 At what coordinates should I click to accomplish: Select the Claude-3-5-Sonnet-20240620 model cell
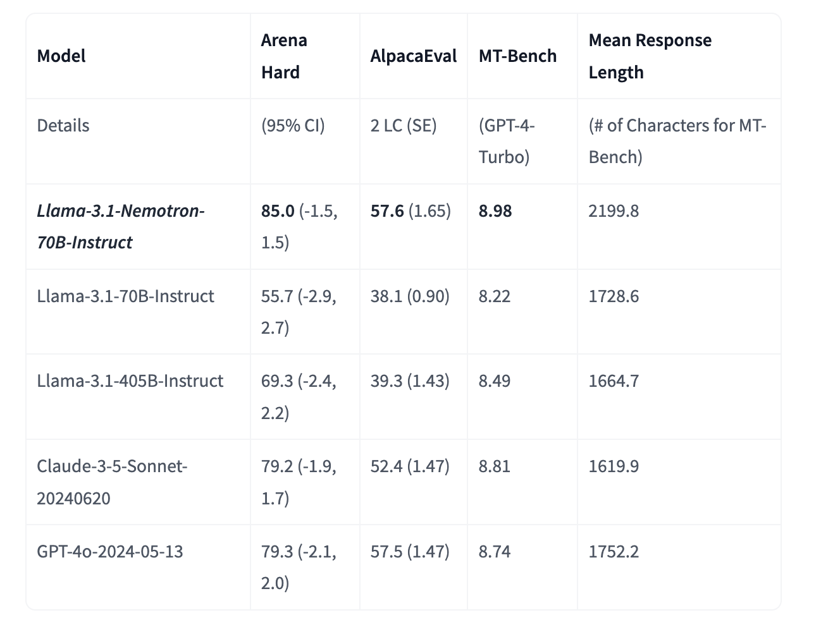(112, 482)
